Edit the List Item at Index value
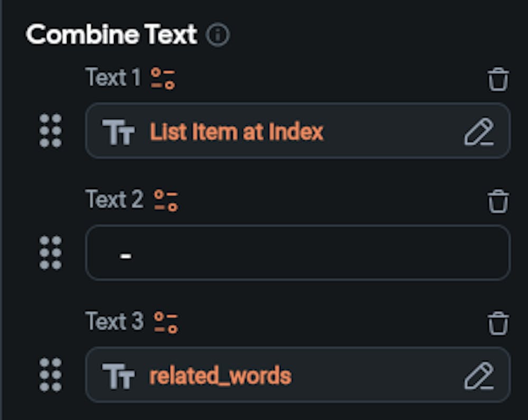The width and height of the screenshot is (528, 420). click(478, 132)
